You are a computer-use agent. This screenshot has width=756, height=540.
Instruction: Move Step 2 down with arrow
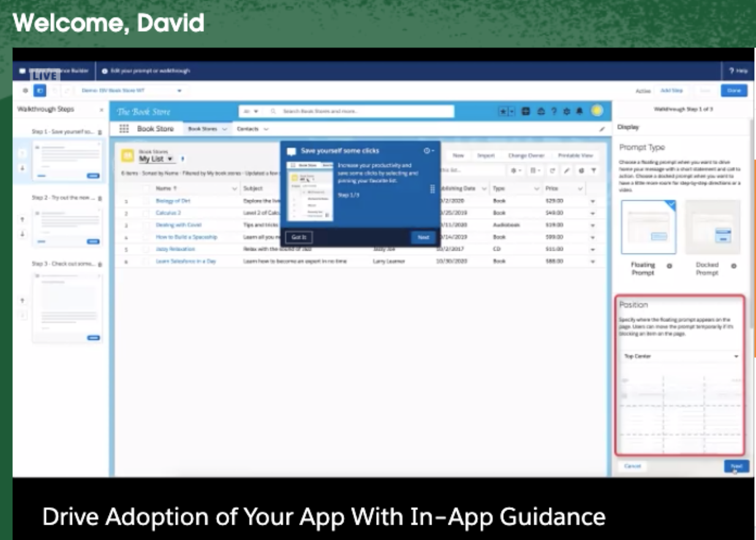pyautogui.click(x=23, y=234)
